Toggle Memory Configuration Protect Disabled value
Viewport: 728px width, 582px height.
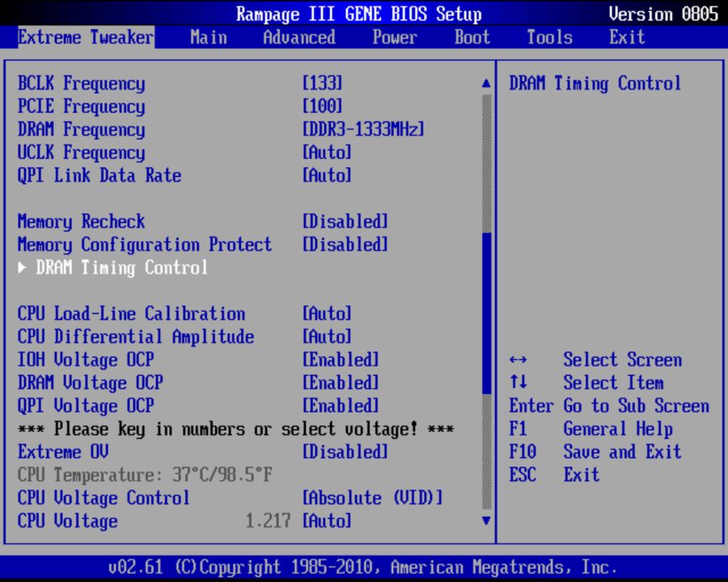click(x=345, y=245)
